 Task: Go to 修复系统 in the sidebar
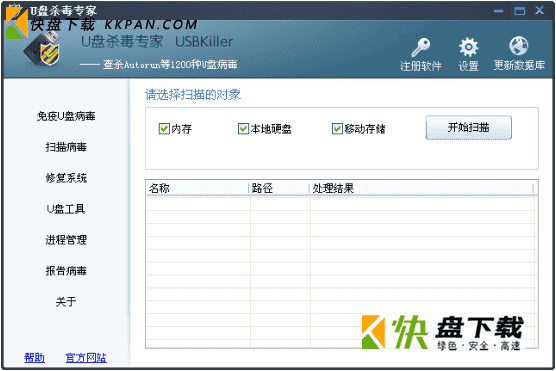(x=66, y=178)
